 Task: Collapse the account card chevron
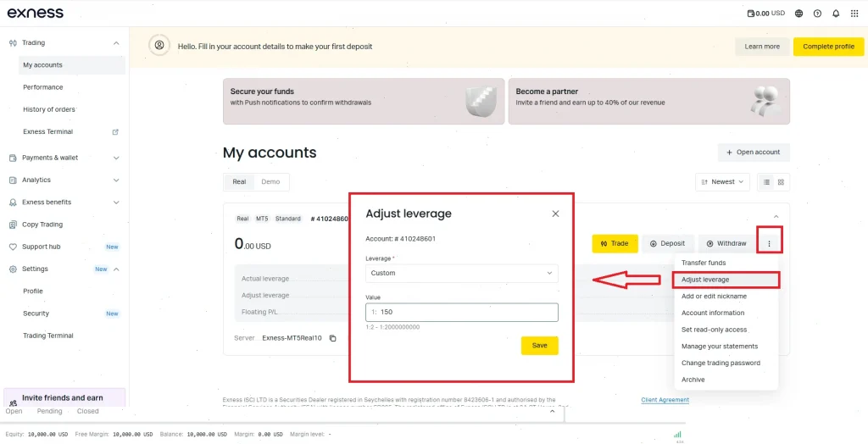coord(776,218)
